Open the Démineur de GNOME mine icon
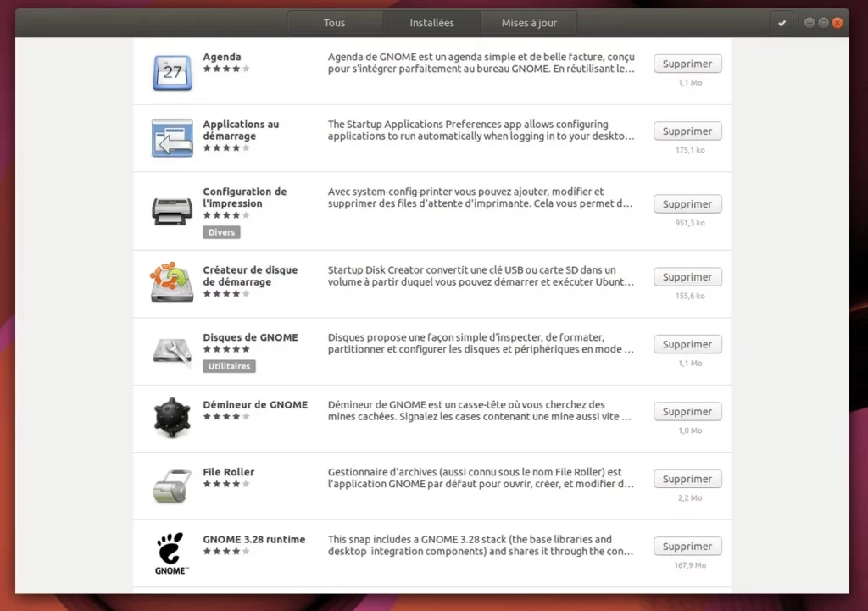The image size is (868, 611). point(172,418)
